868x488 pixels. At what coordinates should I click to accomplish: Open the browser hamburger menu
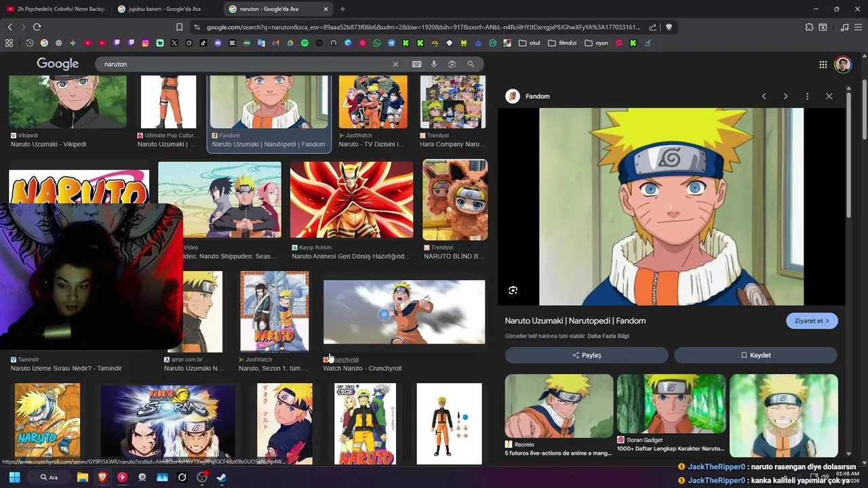click(x=859, y=27)
